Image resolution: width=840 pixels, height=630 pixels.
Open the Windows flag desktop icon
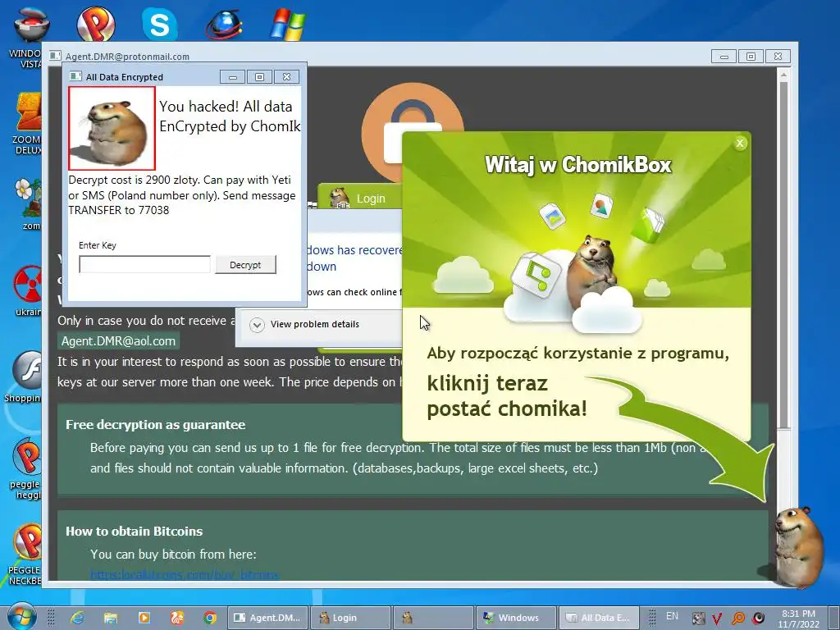point(288,24)
